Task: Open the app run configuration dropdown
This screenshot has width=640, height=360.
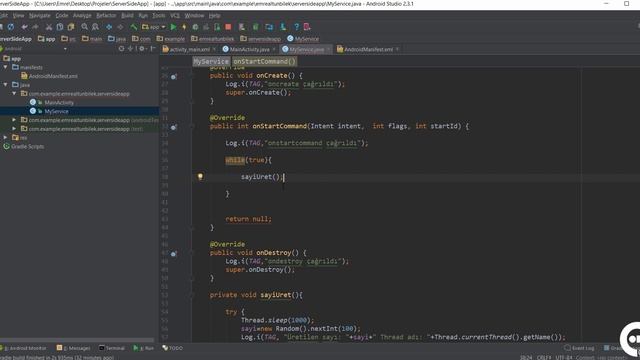Action: (153, 27)
